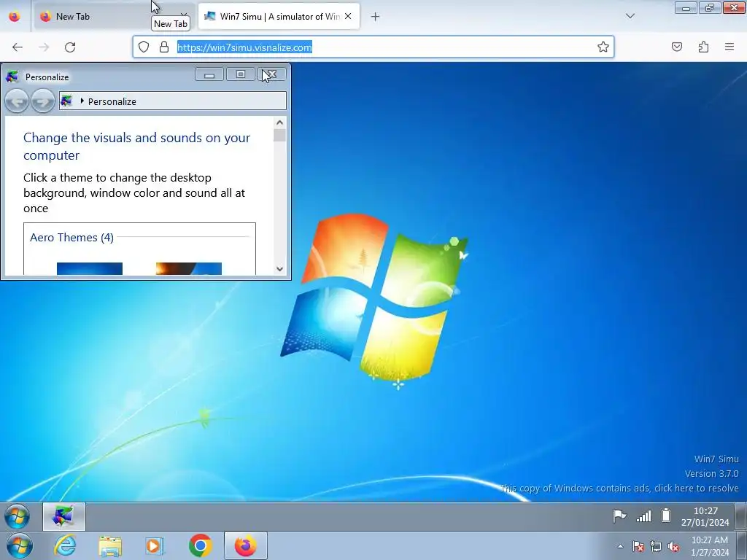The width and height of the screenshot is (747, 560).
Task: Click the Firefox logo left of tabs
Action: pos(15,17)
